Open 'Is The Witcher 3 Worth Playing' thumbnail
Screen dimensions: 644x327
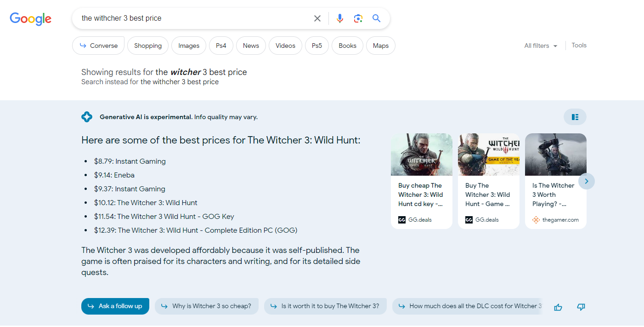[x=556, y=155]
